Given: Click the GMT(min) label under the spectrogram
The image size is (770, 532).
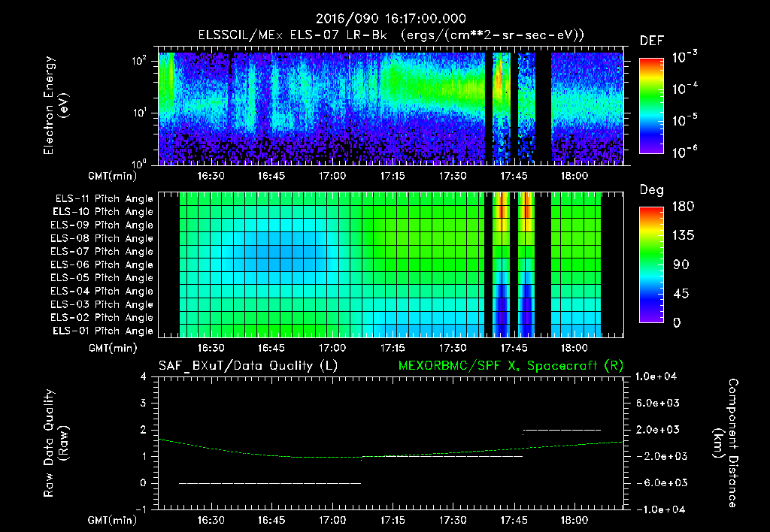Looking at the screenshot, I should [x=112, y=176].
